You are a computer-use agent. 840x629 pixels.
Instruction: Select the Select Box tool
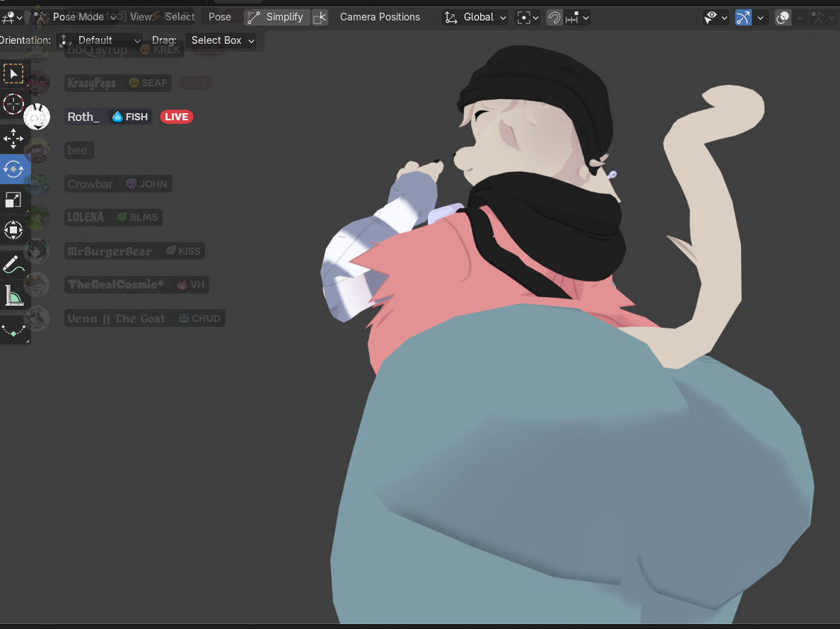(x=13, y=74)
